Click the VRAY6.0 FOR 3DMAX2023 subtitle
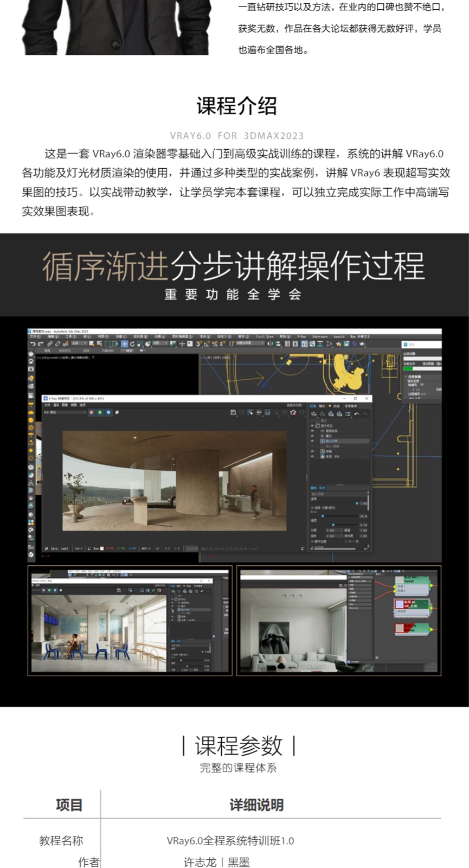 coord(237,136)
